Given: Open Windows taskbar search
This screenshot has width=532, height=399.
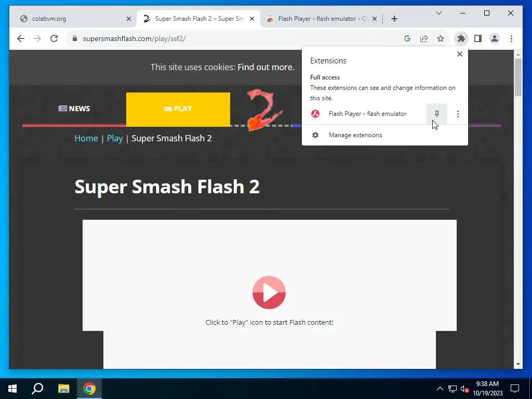Looking at the screenshot, I should pyautogui.click(x=37, y=389).
